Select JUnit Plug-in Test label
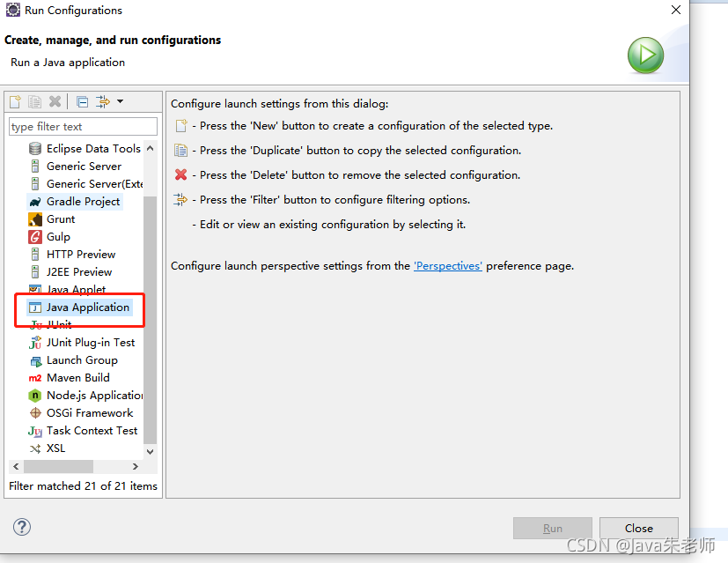The width and height of the screenshot is (728, 563). point(91,343)
